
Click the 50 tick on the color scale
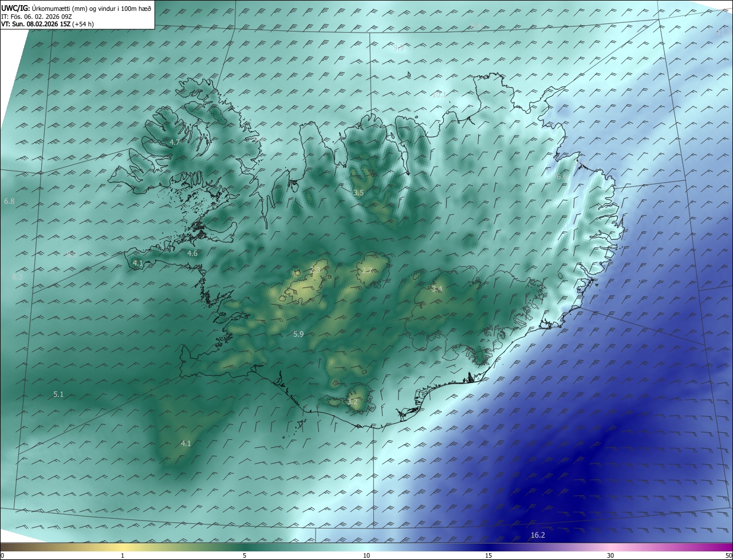[728, 556]
